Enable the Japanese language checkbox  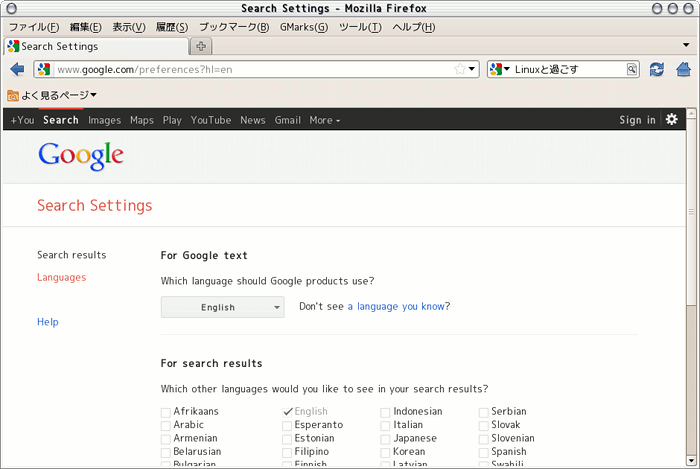coord(386,438)
